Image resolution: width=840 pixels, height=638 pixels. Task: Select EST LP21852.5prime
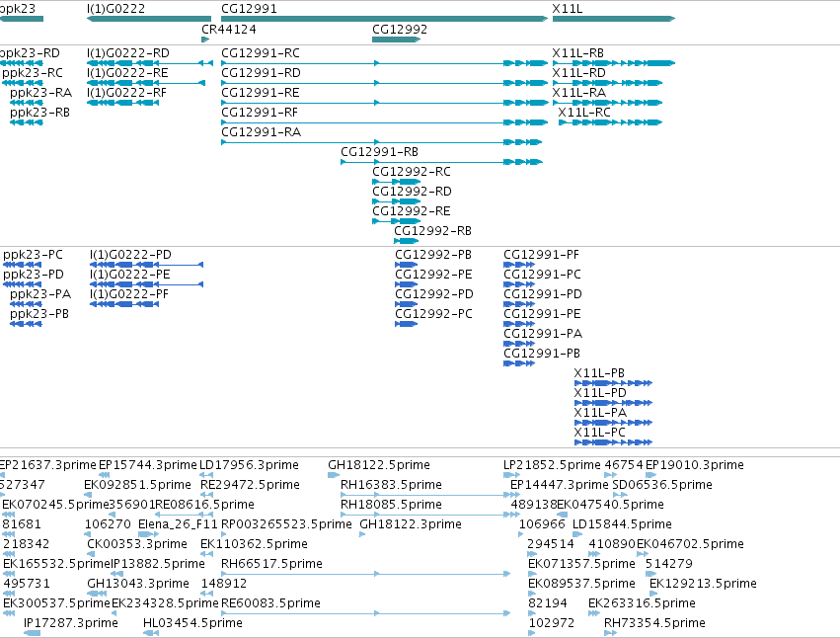coord(511,475)
